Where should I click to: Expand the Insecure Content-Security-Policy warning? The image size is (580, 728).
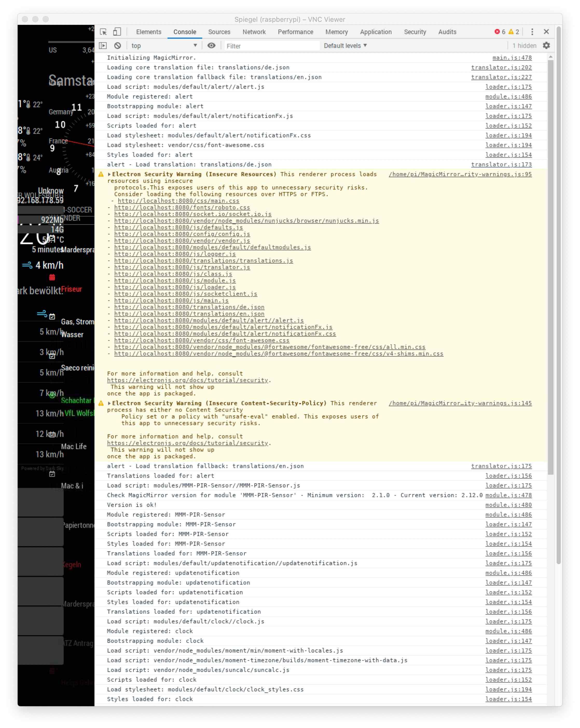coord(109,403)
